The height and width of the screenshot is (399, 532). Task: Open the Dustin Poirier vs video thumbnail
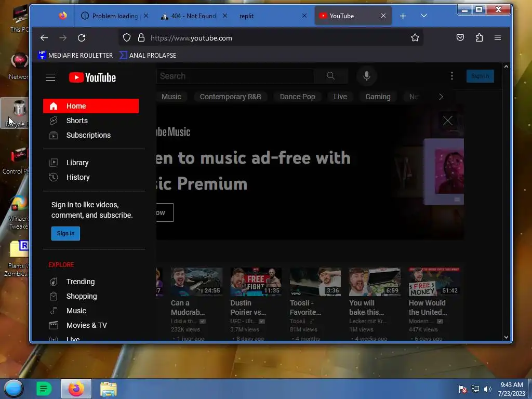pos(256,282)
